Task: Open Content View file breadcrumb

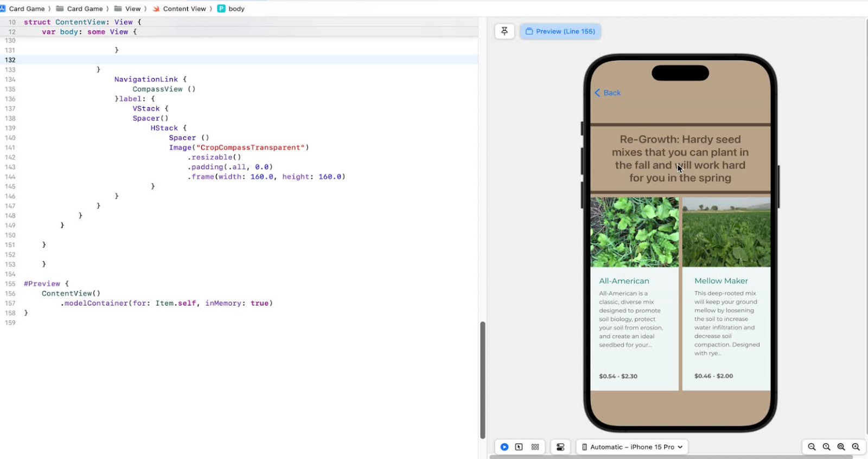Action: coord(180,9)
